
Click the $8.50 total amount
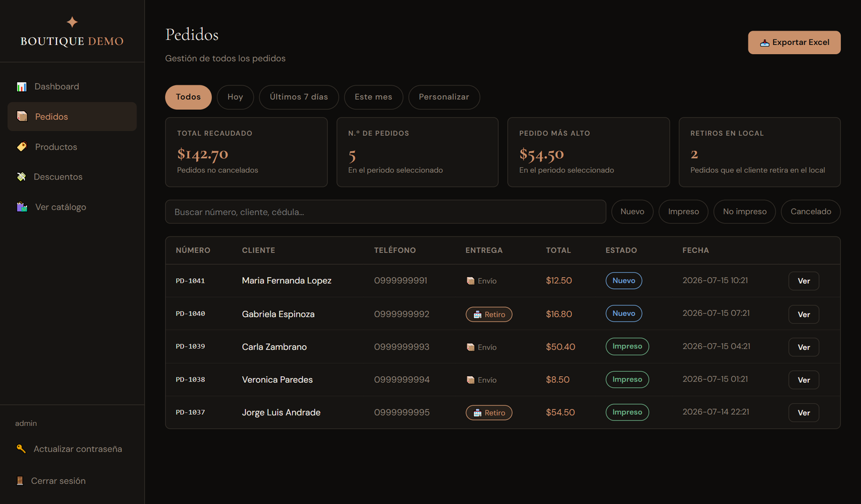[558, 380]
